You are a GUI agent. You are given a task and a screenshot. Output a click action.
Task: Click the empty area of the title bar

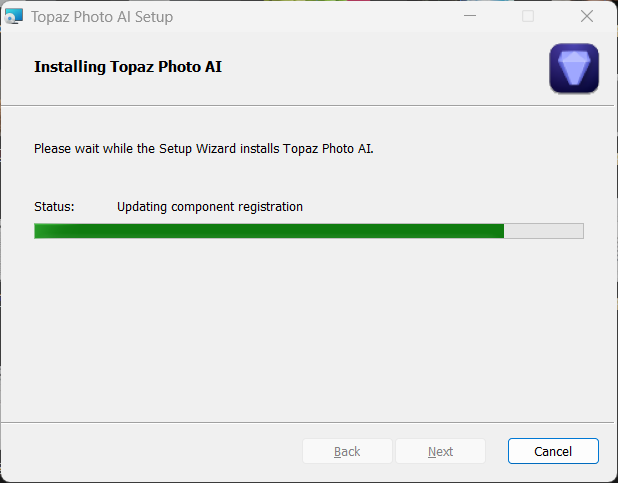coord(320,16)
